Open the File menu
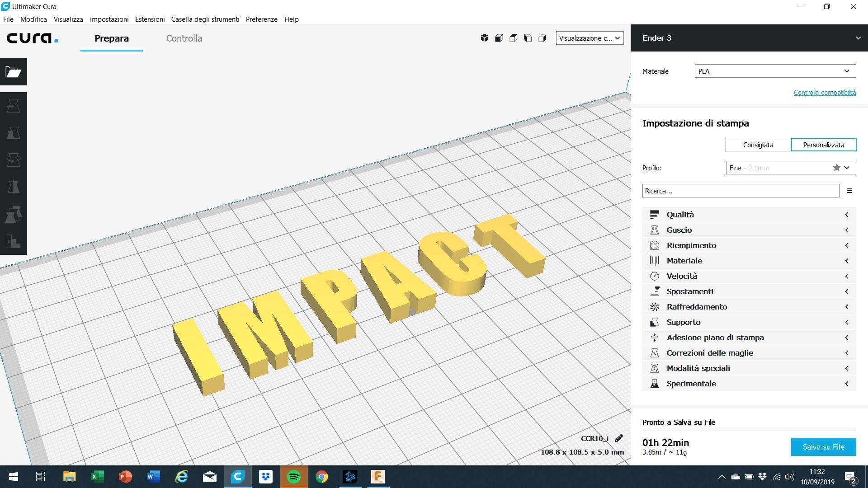This screenshot has width=868, height=488. coord(8,19)
